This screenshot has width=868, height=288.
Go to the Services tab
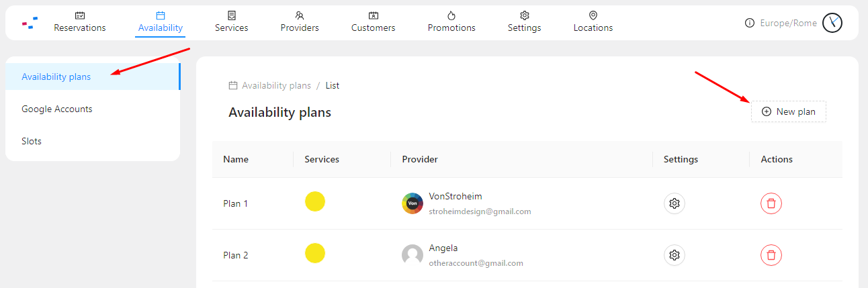[232, 22]
